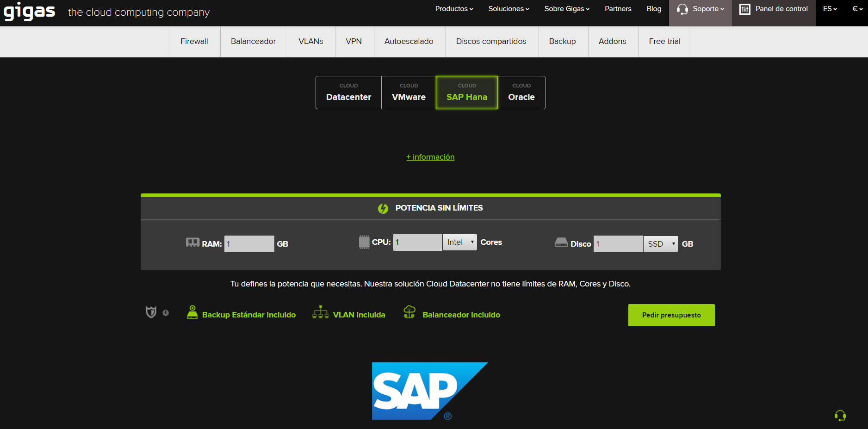Click the Soporte headset icon

(682, 9)
